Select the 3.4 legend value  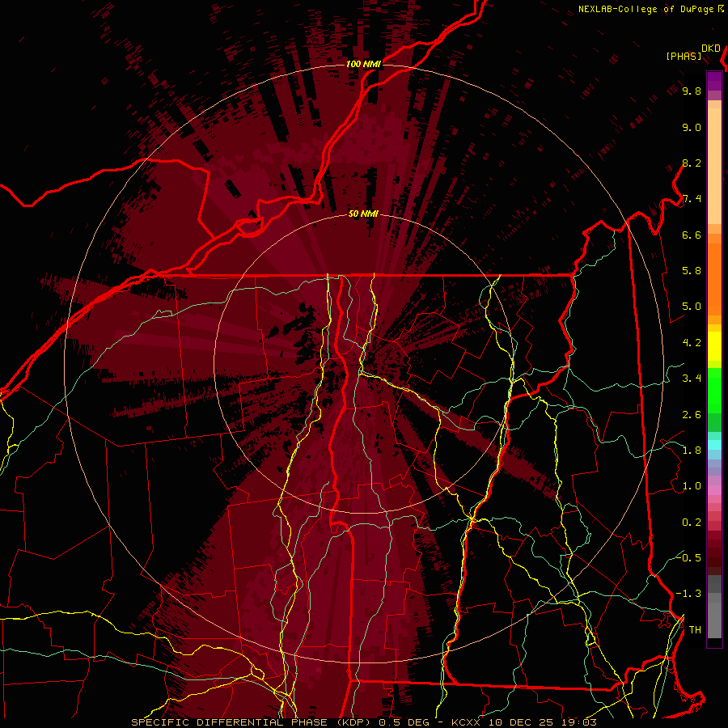tap(692, 379)
